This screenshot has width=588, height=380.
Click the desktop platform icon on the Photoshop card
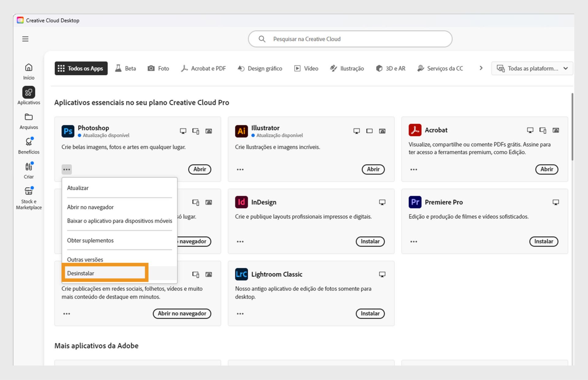point(183,131)
